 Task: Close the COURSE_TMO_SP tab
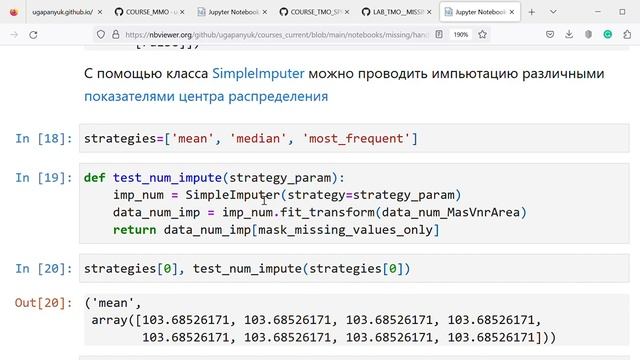(347, 12)
